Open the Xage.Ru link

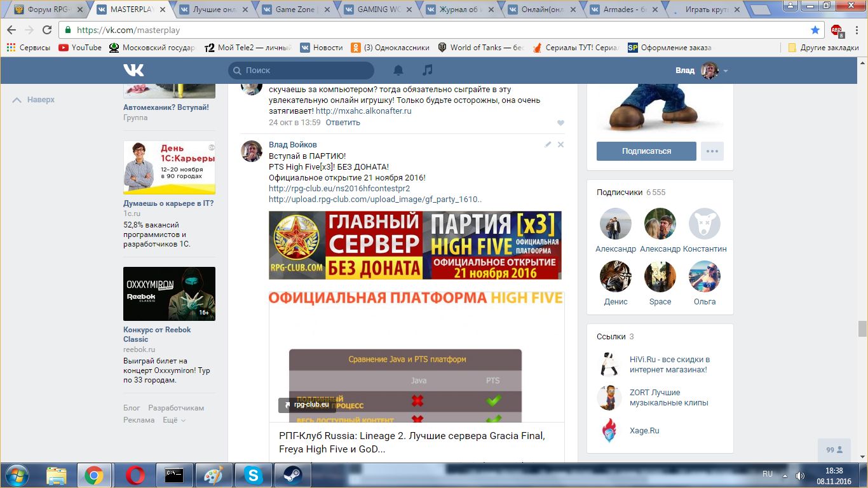tap(644, 430)
